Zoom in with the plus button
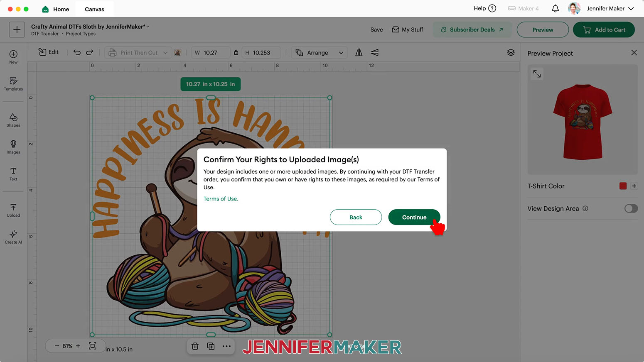The height and width of the screenshot is (362, 644). (x=78, y=346)
